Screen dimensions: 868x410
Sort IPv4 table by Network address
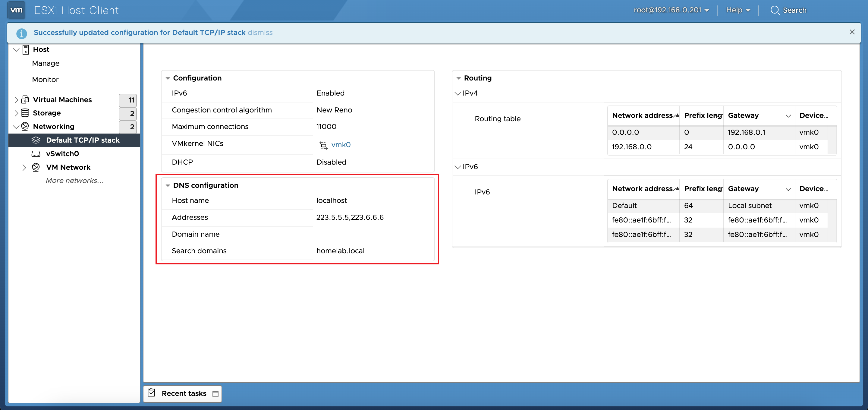click(643, 116)
